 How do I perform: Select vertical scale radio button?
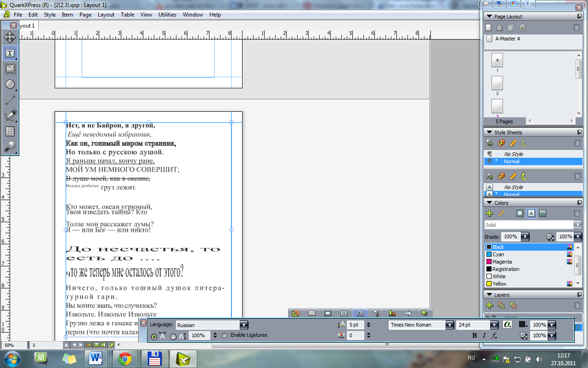coord(173,337)
